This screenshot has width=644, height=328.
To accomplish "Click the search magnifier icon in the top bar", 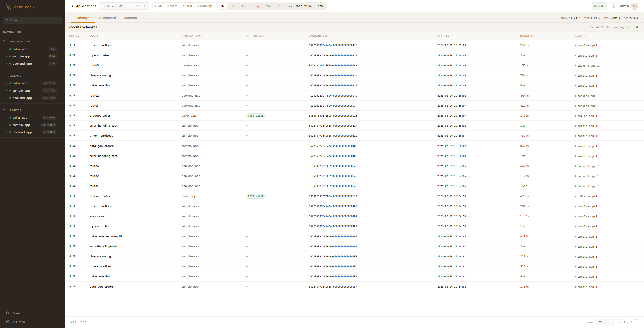I will pyautogui.click(x=104, y=6).
